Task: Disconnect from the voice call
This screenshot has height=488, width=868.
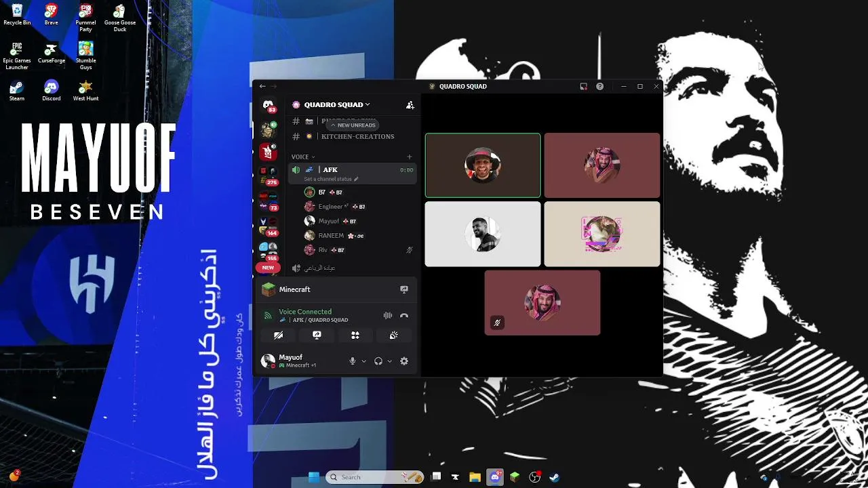Action: click(404, 316)
